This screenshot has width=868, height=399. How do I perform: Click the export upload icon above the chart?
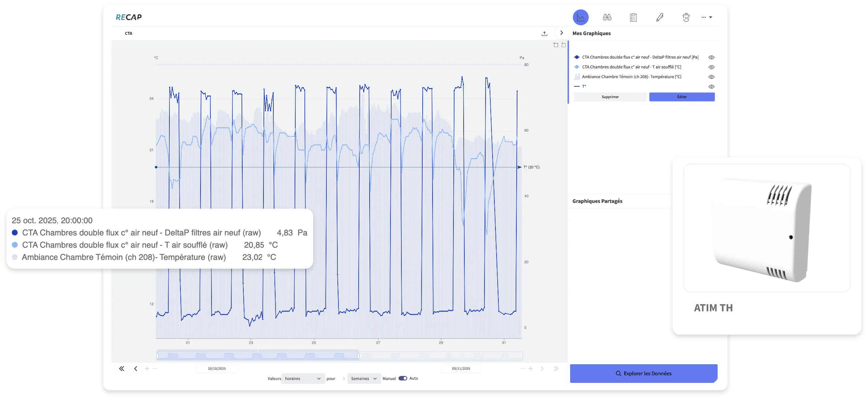click(x=545, y=33)
